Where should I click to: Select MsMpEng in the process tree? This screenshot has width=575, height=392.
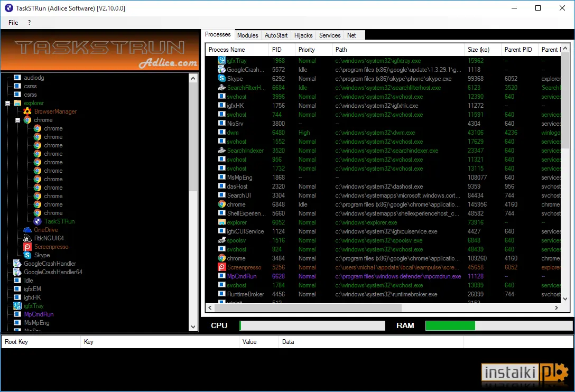click(36, 323)
